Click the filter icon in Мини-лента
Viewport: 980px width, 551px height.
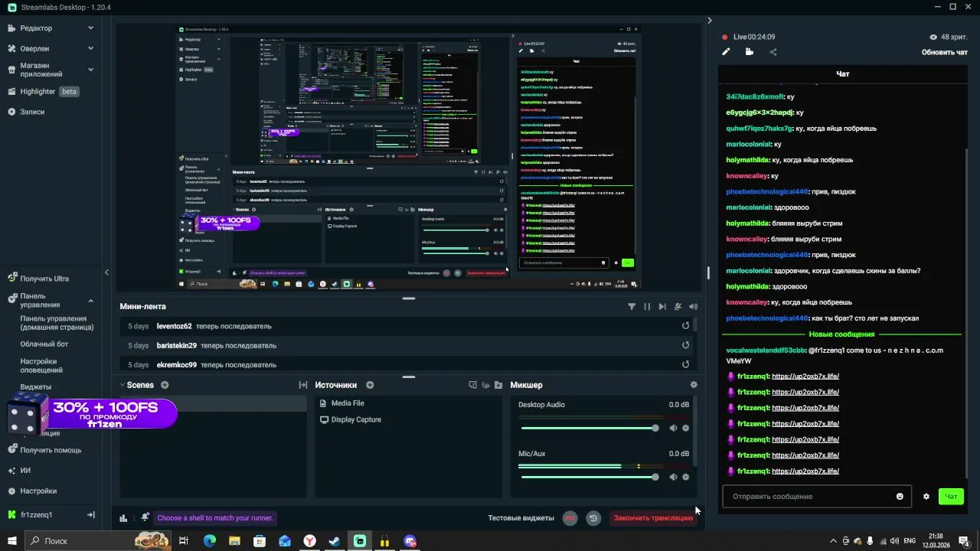coord(632,306)
